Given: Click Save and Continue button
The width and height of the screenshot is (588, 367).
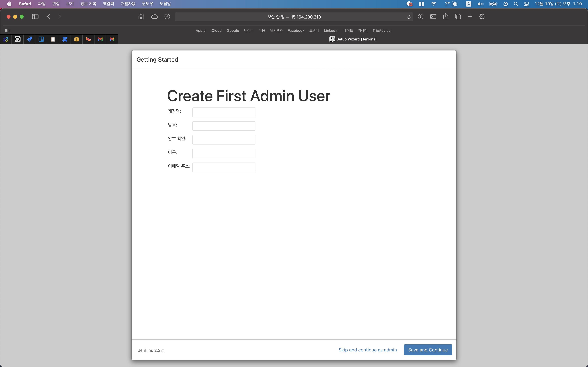Looking at the screenshot, I should click(x=428, y=350).
